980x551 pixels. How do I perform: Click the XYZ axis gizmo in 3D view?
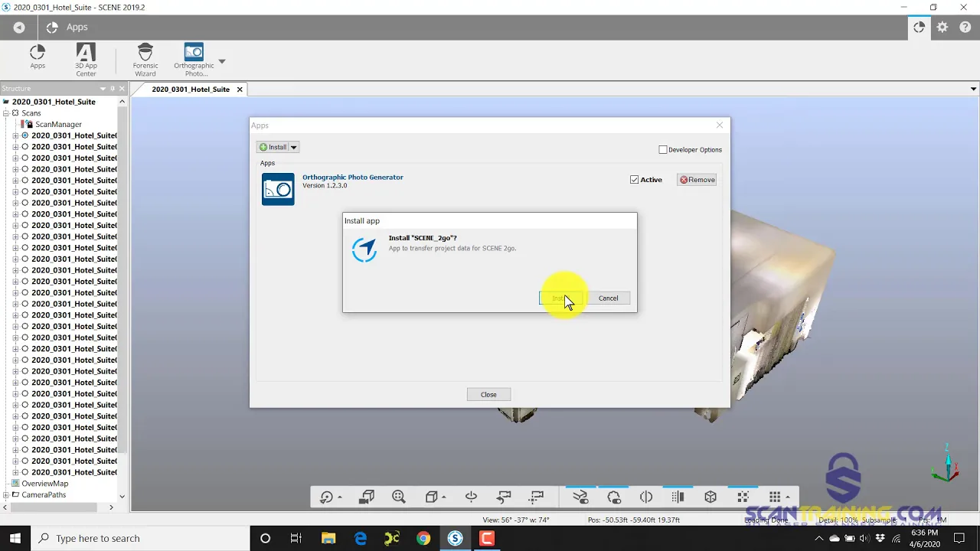click(946, 461)
